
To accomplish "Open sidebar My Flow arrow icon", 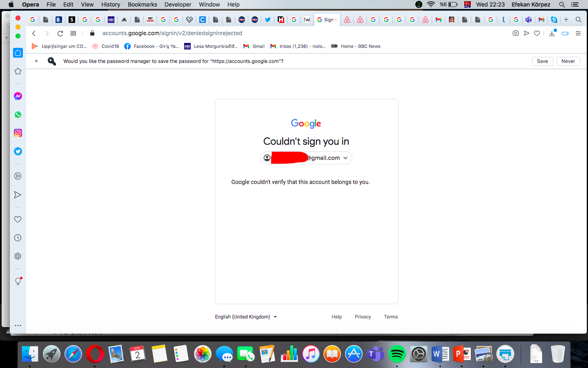I will coord(18,195).
